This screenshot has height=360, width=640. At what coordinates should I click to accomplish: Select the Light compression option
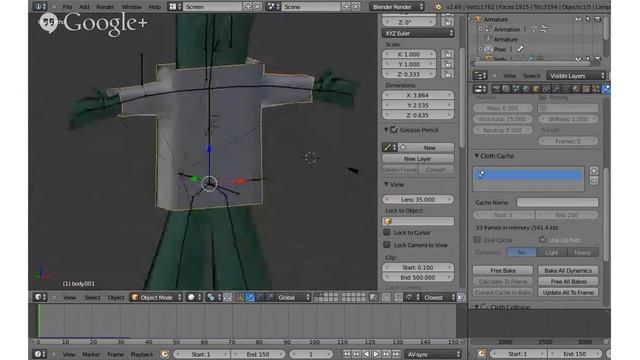(551, 253)
